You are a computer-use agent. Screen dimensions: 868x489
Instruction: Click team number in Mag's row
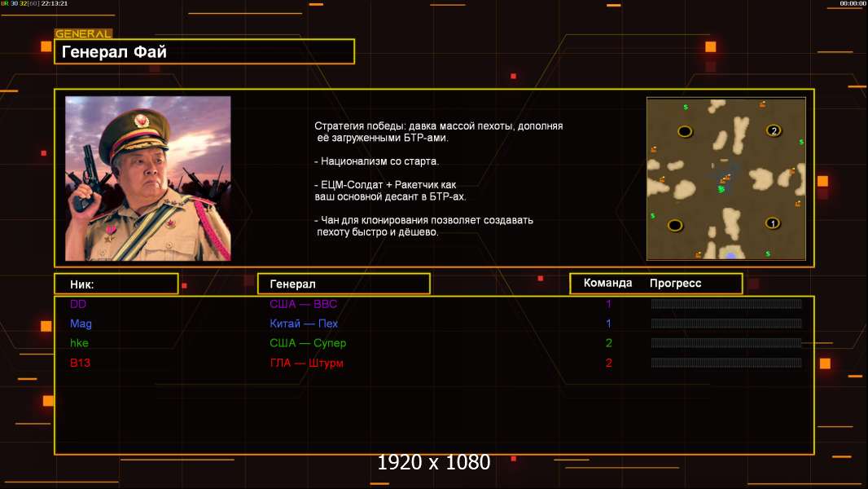[x=608, y=324]
